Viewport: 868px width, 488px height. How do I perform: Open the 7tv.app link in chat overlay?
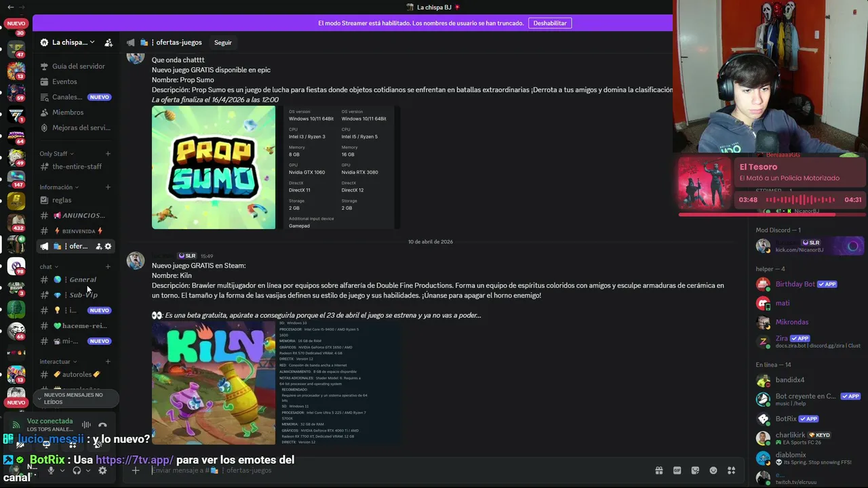point(135,460)
